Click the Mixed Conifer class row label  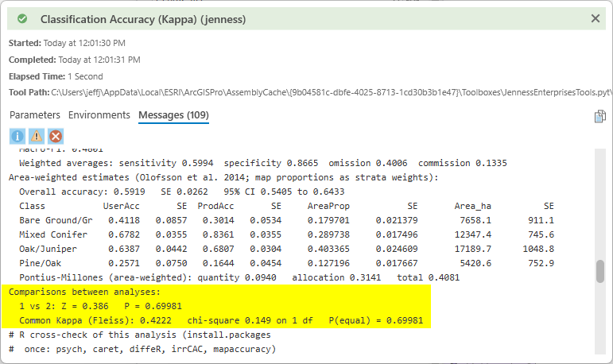point(53,234)
